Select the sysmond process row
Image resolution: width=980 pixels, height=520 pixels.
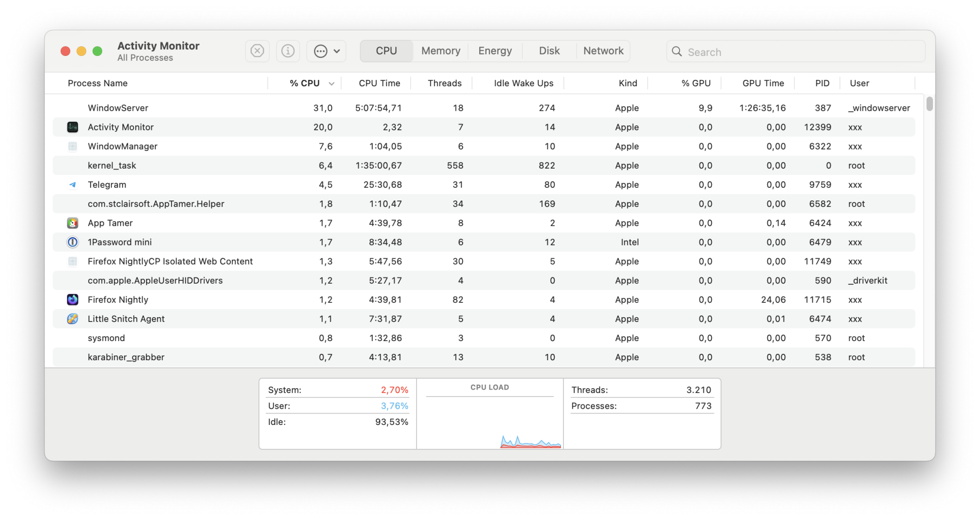point(484,338)
